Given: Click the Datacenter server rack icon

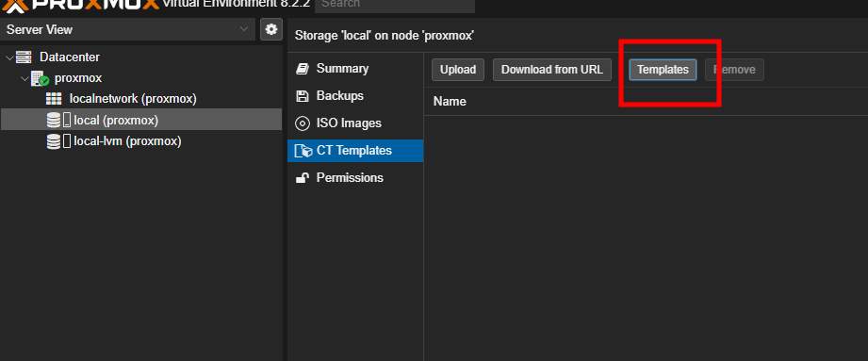Looking at the screenshot, I should (24, 57).
